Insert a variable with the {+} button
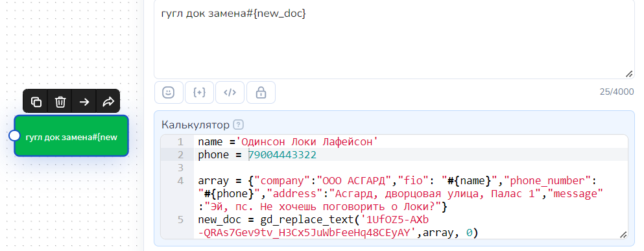The width and height of the screenshot is (644, 251). (199, 93)
